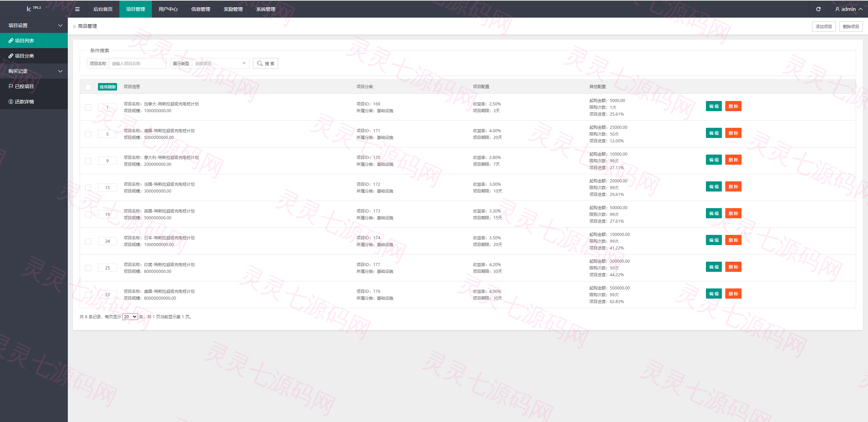Click 删除 for 美国-特斯拉超级充电桩计划
The height and width of the screenshot is (422, 868).
[733, 294]
